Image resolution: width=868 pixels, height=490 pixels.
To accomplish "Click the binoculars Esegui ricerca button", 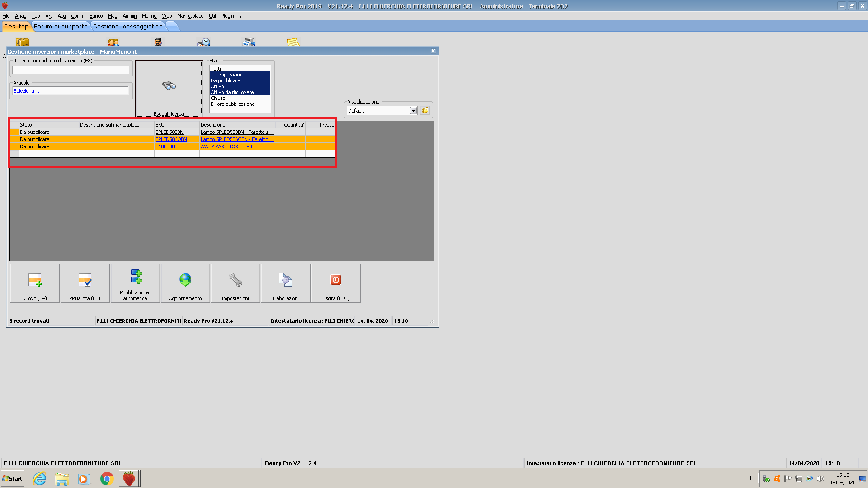I will (169, 89).
